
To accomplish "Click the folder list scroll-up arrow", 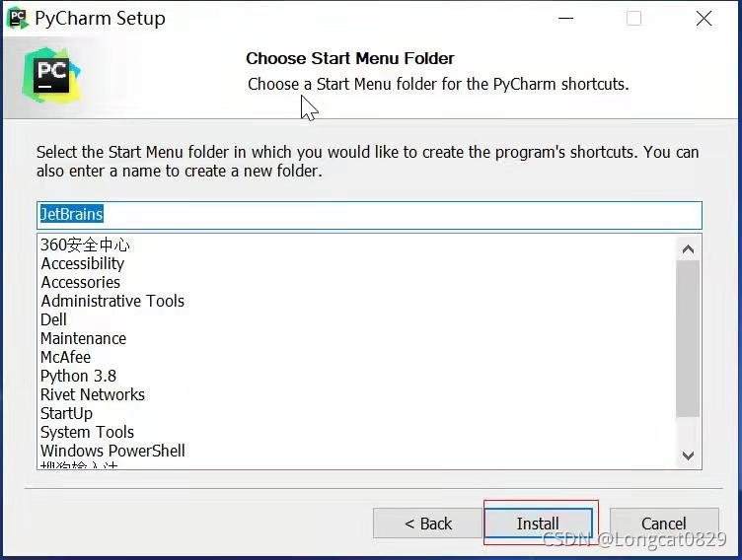I will [688, 248].
